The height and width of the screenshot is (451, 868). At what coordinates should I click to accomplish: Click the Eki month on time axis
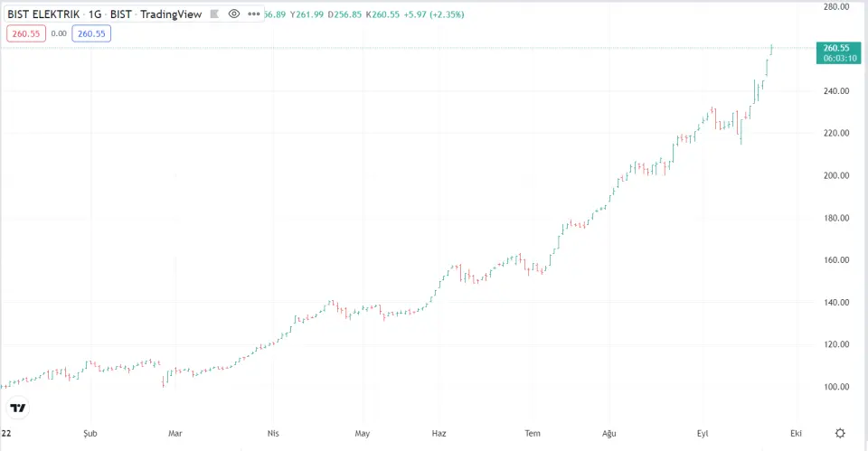[796, 433]
